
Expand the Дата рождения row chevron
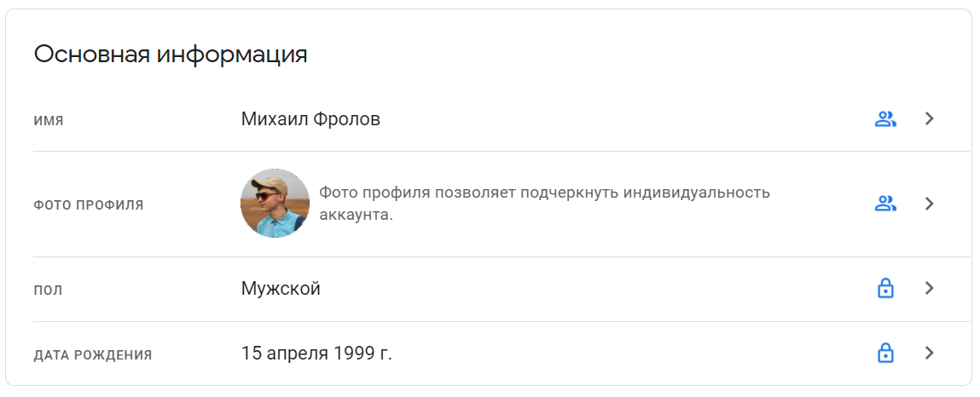coord(930,353)
